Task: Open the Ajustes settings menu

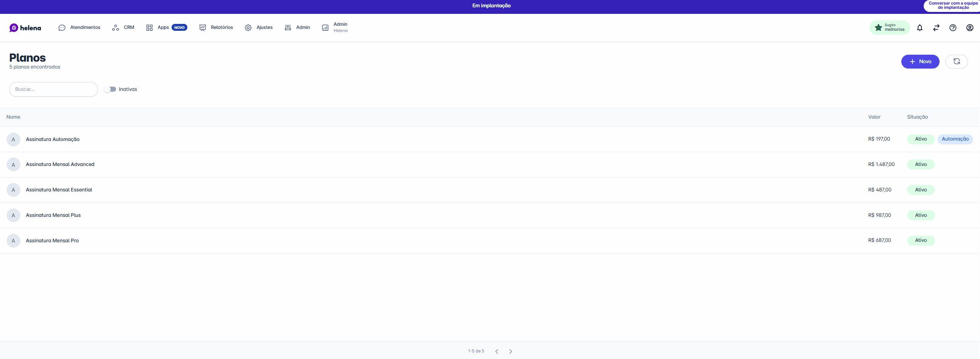Action: (259, 27)
